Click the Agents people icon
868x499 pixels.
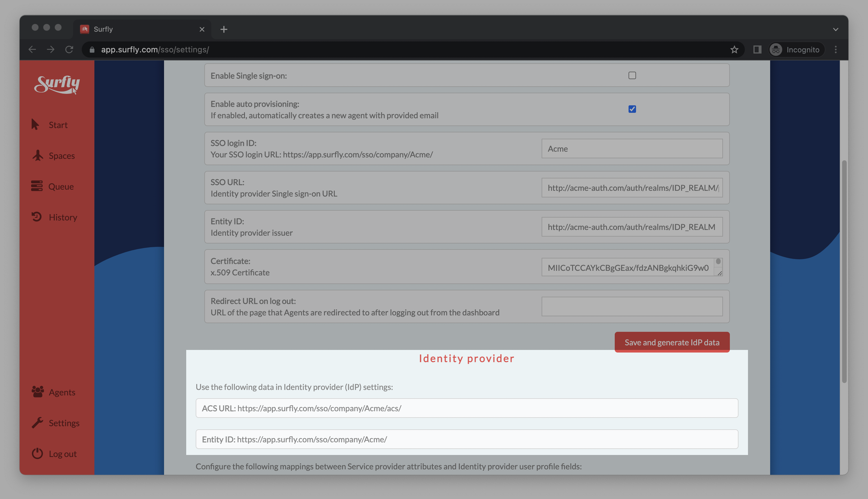point(37,392)
